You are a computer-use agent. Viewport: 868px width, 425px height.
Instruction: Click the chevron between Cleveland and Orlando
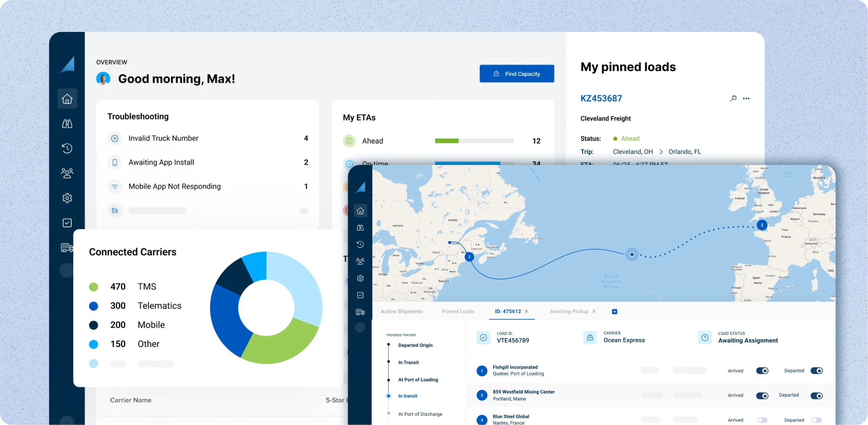661,152
